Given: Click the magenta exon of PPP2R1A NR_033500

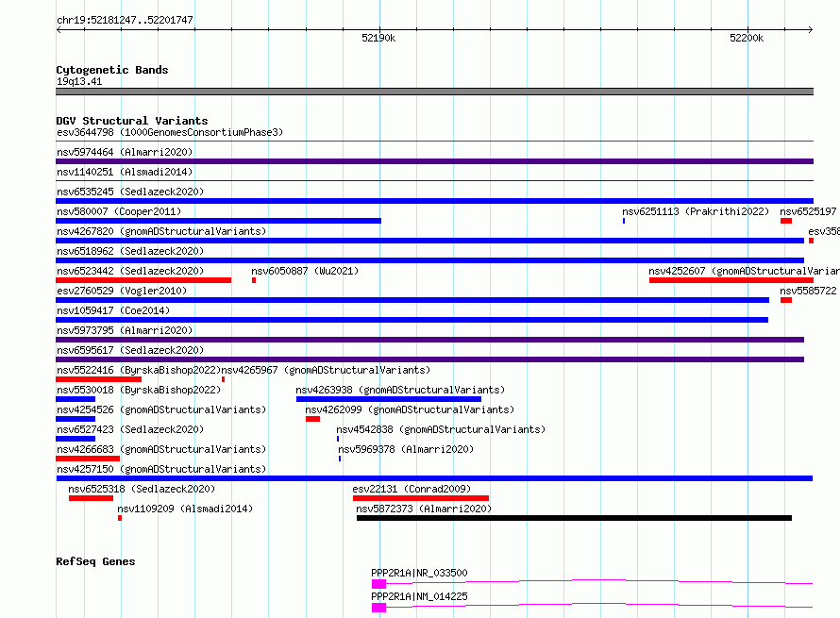Looking at the screenshot, I should point(378,584).
